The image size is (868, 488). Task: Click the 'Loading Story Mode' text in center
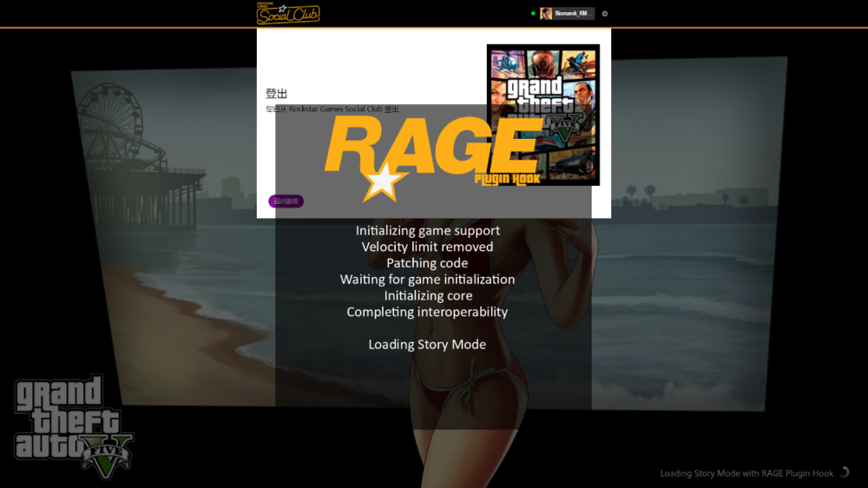pos(427,345)
